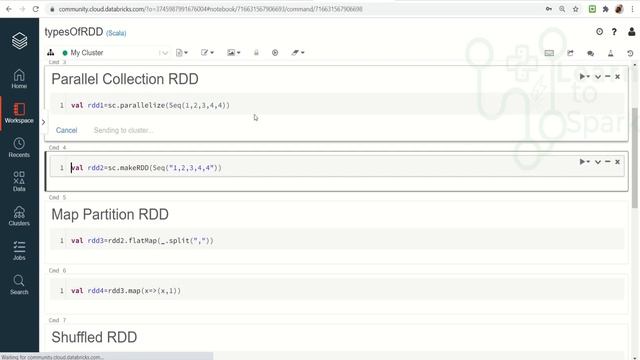Click the share/export notebook icon
640x360 pixels.
[x=570, y=53]
